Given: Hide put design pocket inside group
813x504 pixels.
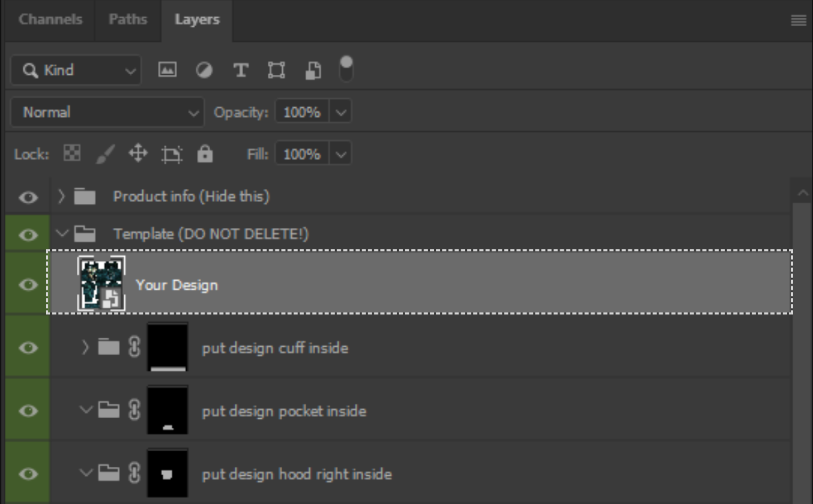Looking at the screenshot, I should [x=28, y=411].
